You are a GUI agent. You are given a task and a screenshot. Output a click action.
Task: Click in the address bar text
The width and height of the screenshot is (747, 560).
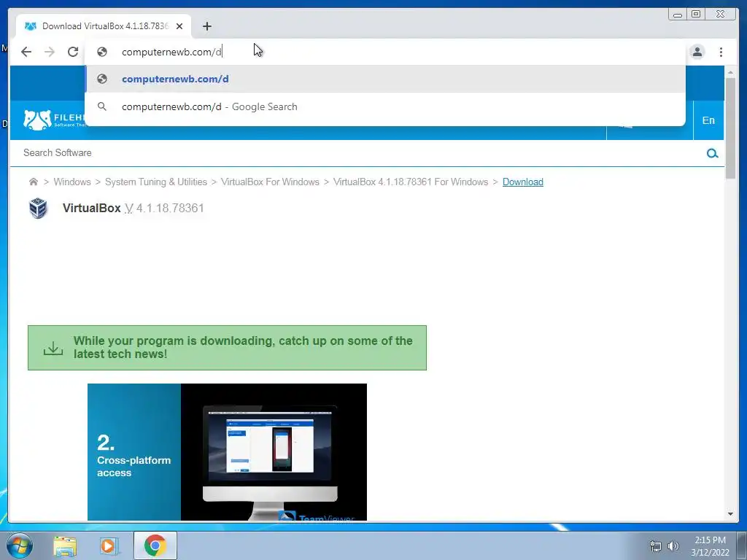171,52
